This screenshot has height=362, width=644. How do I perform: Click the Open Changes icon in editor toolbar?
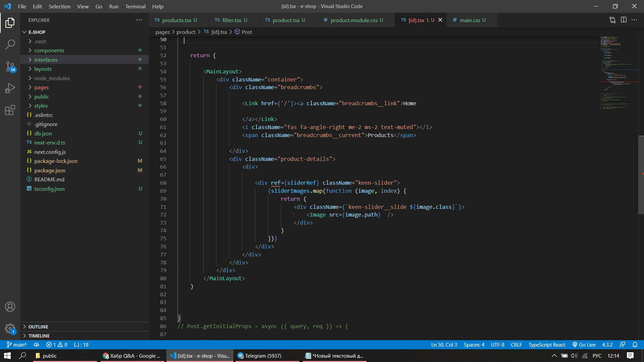tap(612, 20)
